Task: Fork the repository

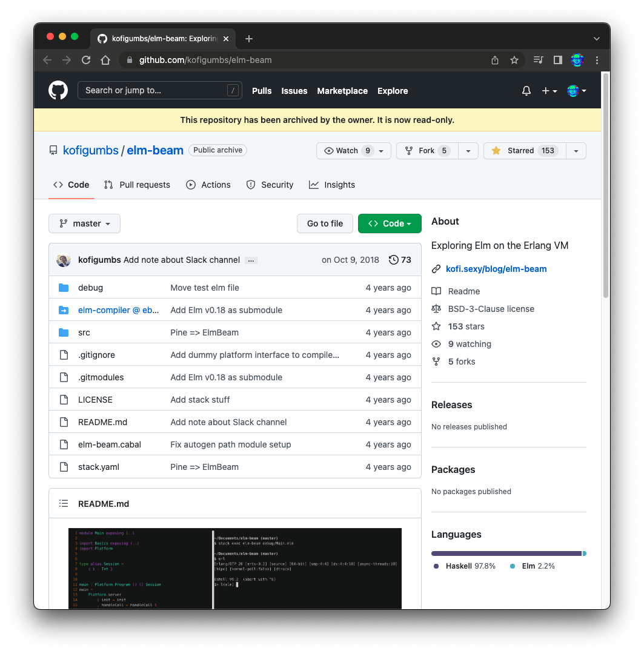Action: point(426,151)
